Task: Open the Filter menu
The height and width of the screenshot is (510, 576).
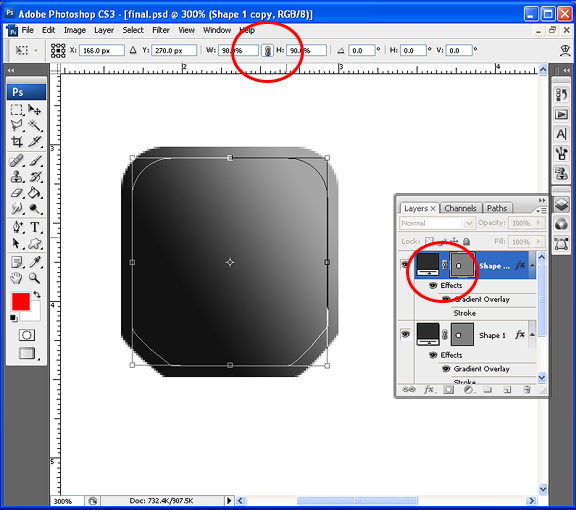Action: pos(161,30)
